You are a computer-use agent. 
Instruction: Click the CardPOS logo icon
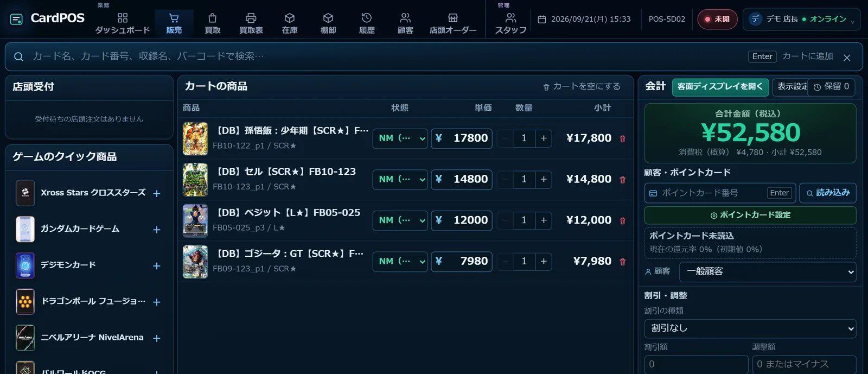click(16, 19)
